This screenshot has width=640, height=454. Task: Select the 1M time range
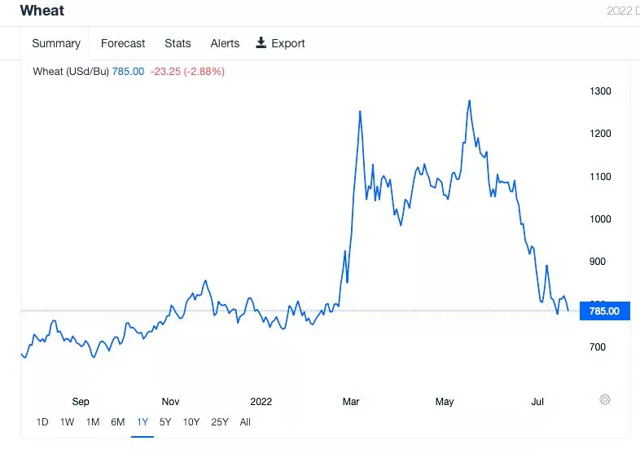coord(92,422)
